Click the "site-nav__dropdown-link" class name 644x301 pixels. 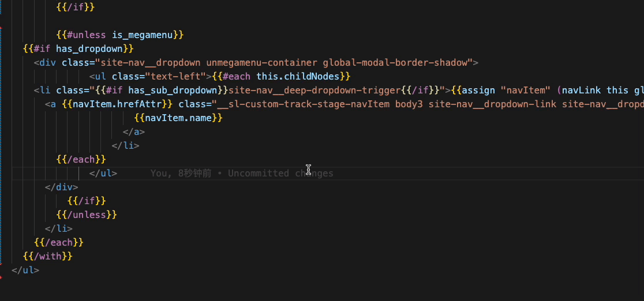(492, 104)
